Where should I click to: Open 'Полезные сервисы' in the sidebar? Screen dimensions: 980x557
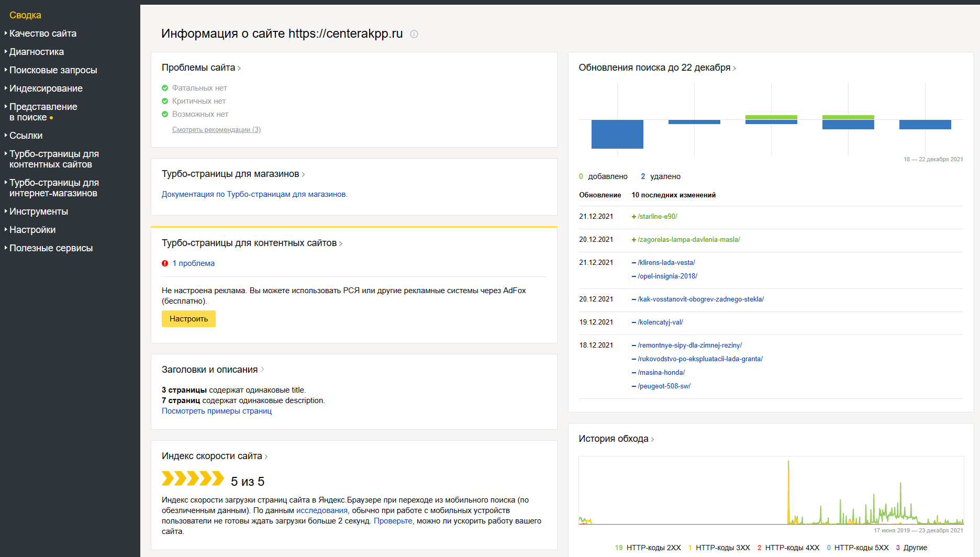click(51, 248)
